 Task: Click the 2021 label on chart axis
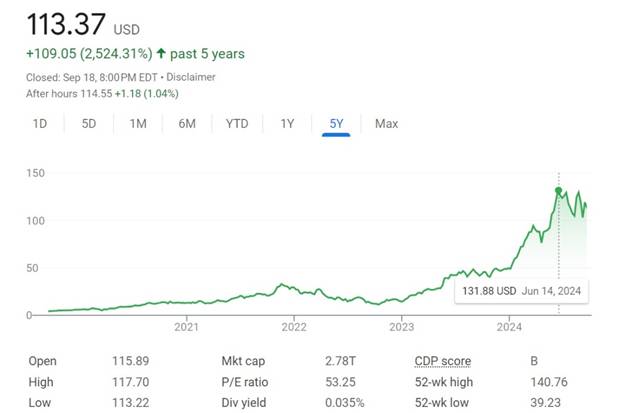(186, 326)
